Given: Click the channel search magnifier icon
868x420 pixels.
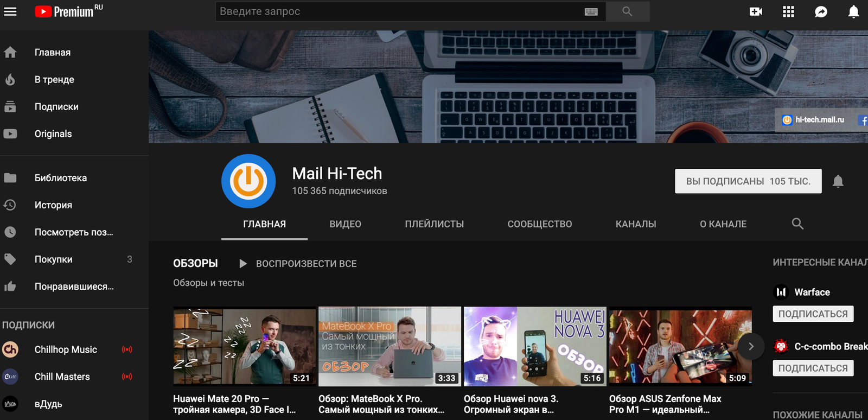Looking at the screenshot, I should point(797,224).
